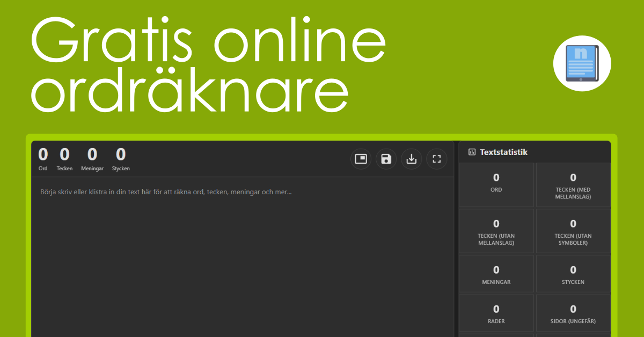Click in the text area to start writing

(243, 257)
